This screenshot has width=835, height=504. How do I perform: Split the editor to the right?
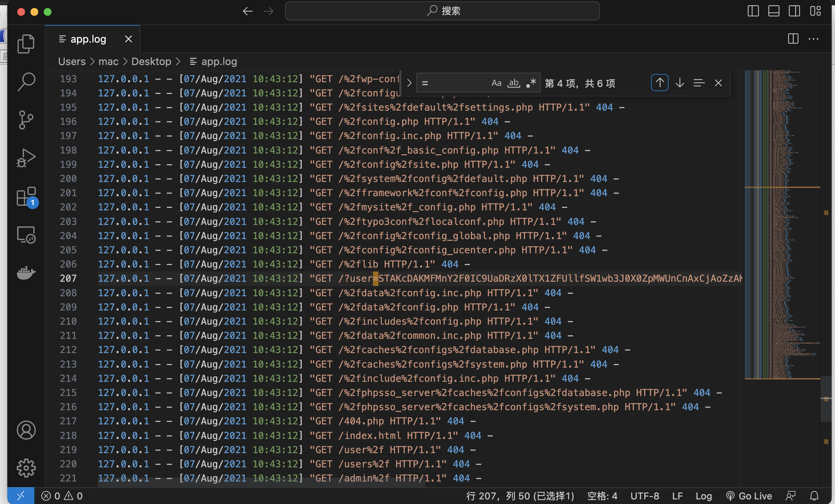[793, 39]
